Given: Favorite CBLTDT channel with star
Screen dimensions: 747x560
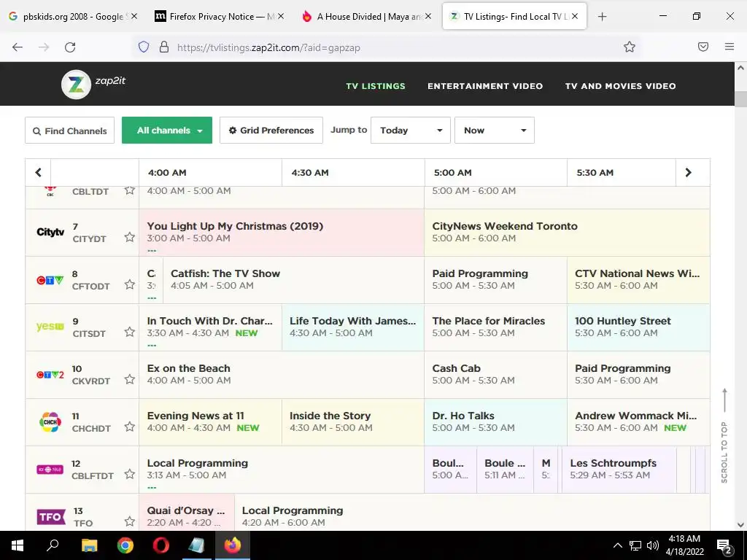Looking at the screenshot, I should [x=130, y=190].
